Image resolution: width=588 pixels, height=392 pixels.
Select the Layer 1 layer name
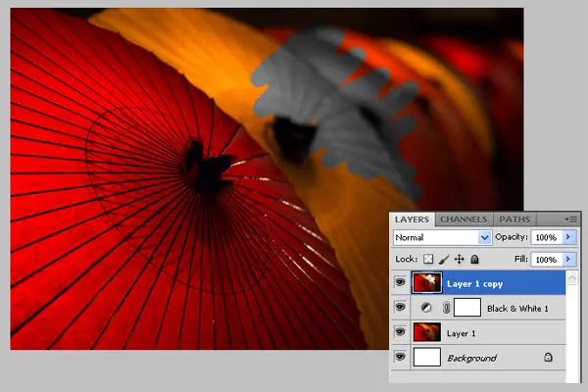click(462, 333)
